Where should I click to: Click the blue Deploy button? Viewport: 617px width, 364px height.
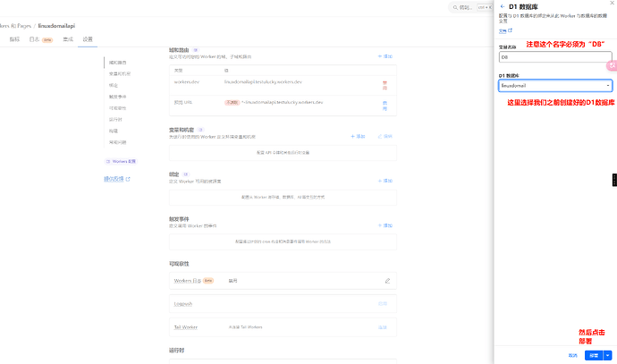coord(594,355)
